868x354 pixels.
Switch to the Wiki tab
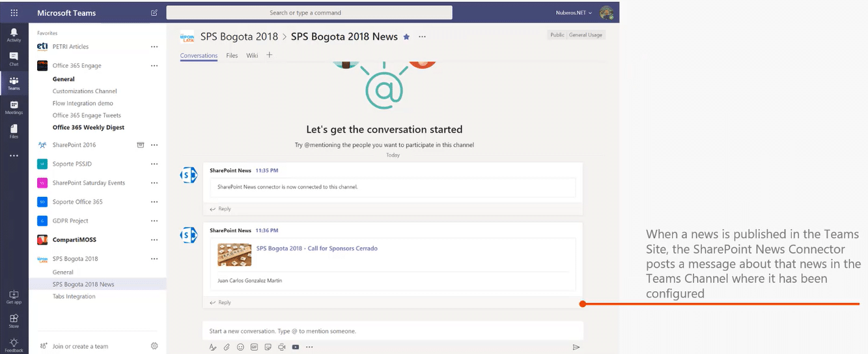point(252,55)
